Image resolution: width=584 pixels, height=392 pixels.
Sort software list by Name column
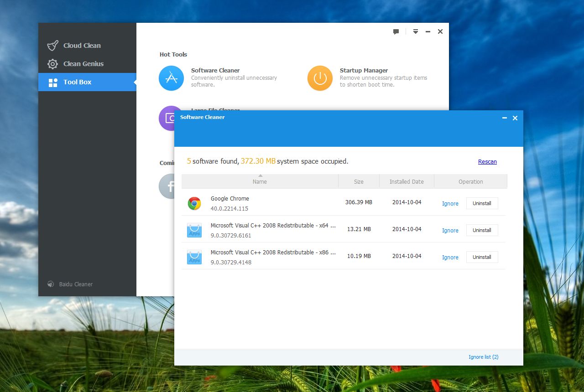260,181
